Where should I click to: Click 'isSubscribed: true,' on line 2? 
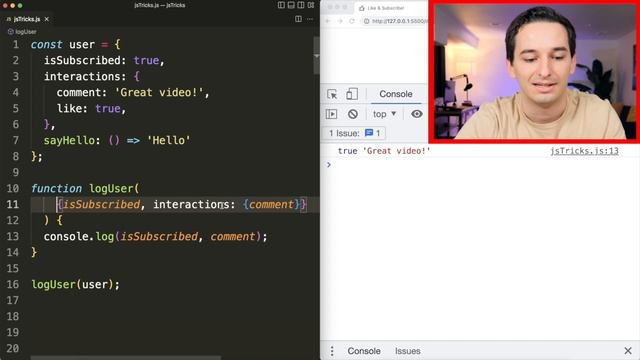tap(104, 60)
